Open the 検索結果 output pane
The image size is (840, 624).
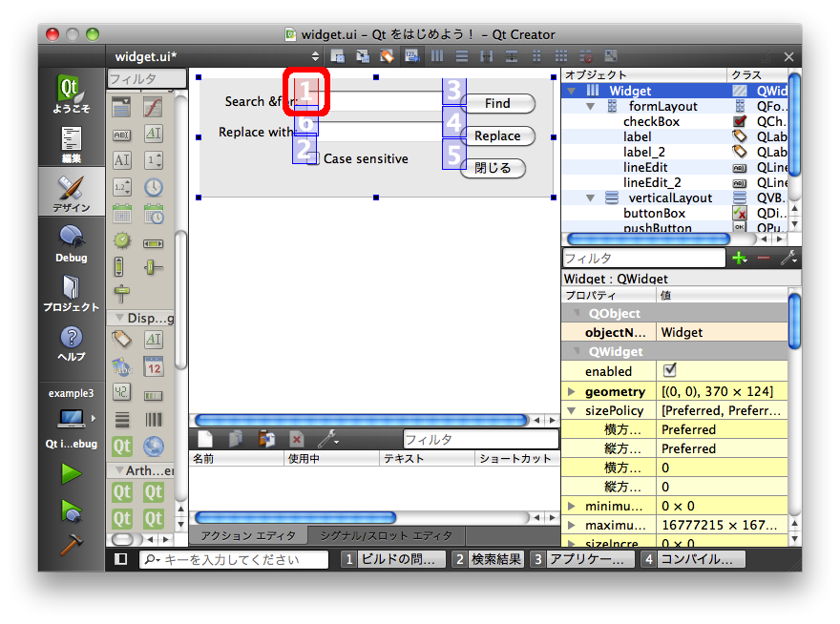[x=488, y=559]
